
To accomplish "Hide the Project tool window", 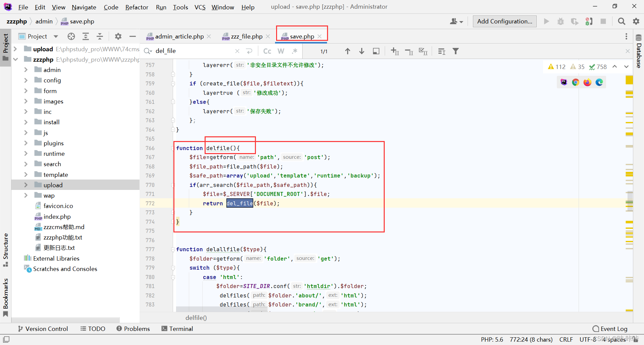I will 132,36.
